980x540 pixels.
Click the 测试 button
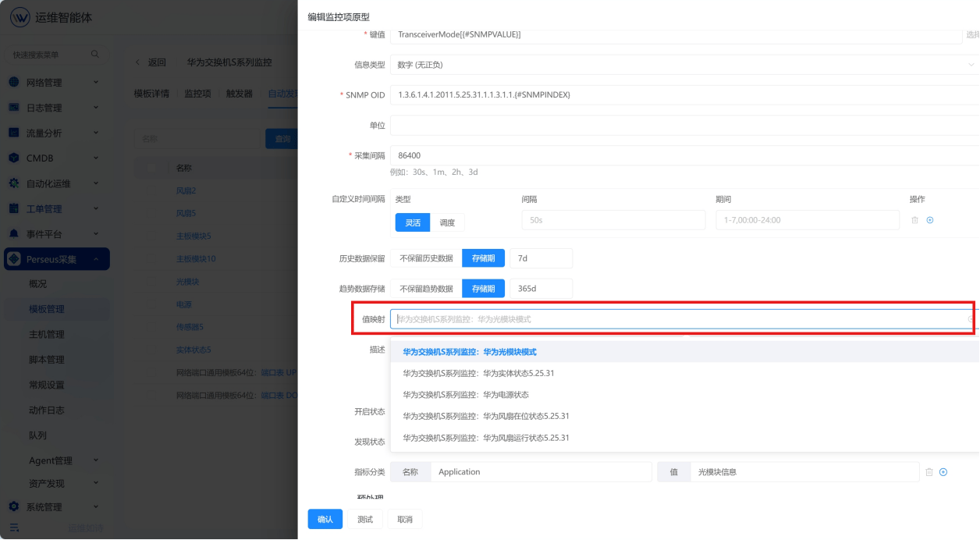(x=364, y=520)
